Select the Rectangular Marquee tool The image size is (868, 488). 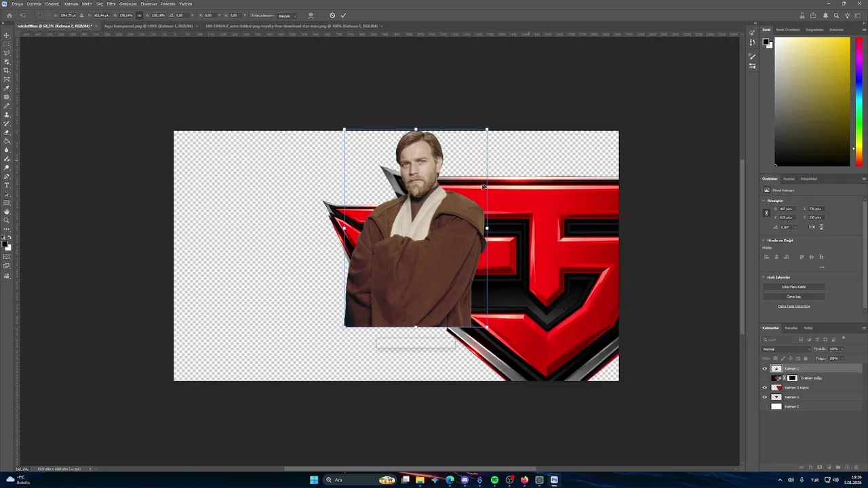(7, 44)
